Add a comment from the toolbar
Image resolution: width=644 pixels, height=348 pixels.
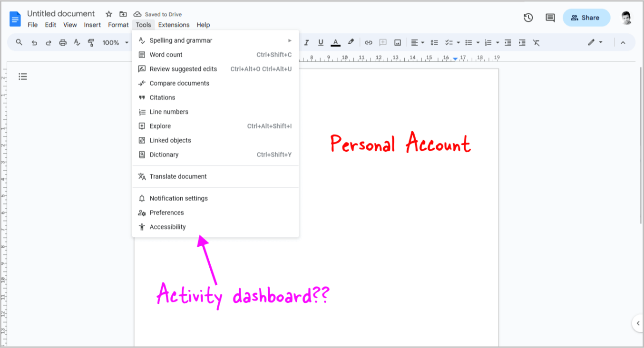[x=382, y=42]
